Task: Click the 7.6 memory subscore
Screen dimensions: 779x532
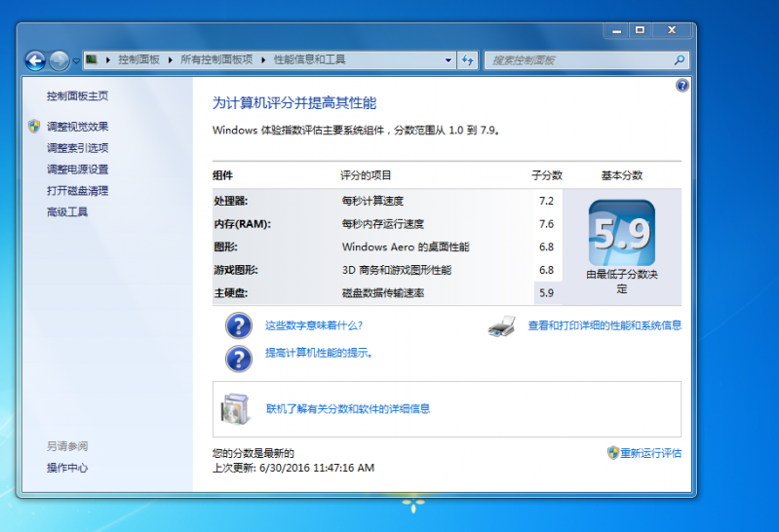Action: (x=546, y=224)
